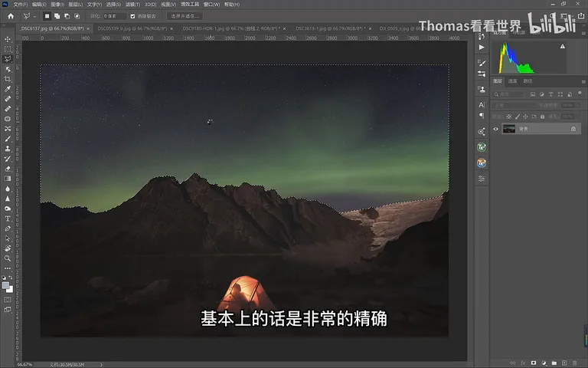Select the Rectangular Marquee tool
The width and height of the screenshot is (588, 368).
point(8,49)
